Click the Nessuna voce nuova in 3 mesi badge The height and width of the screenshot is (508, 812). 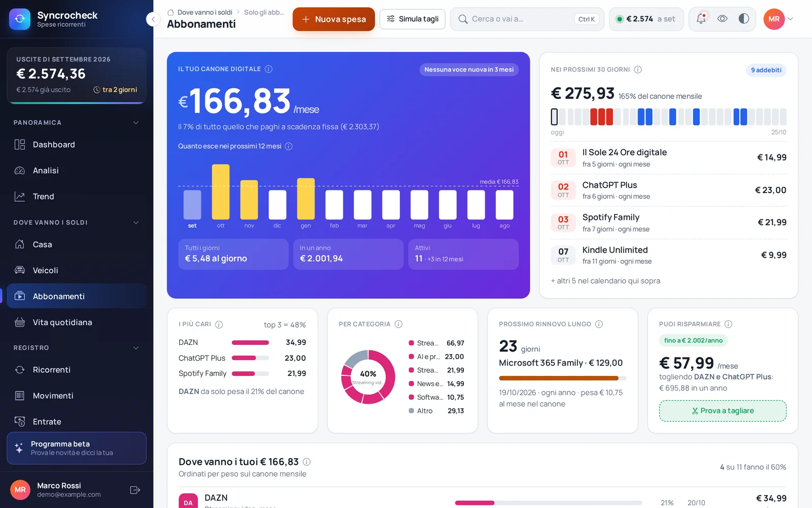(469, 70)
